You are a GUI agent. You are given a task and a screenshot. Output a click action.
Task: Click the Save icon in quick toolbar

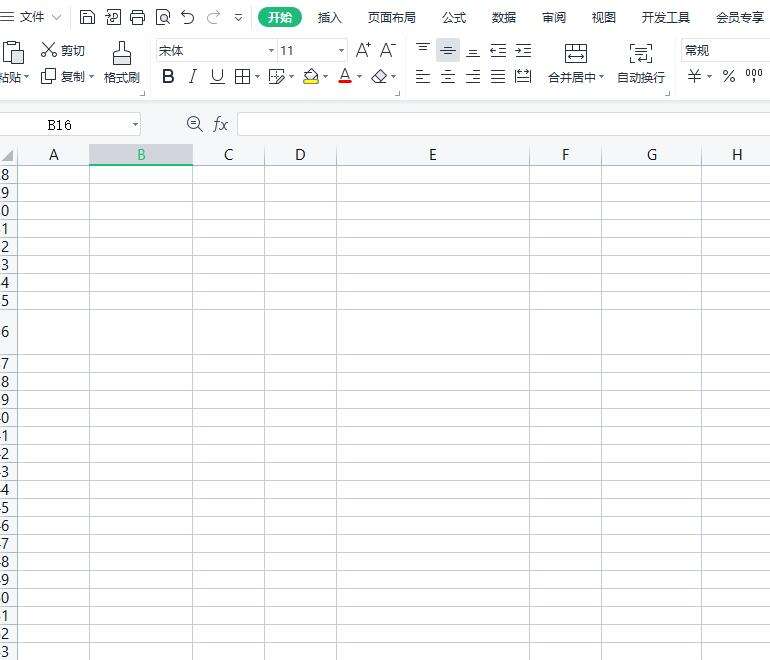coord(87,17)
